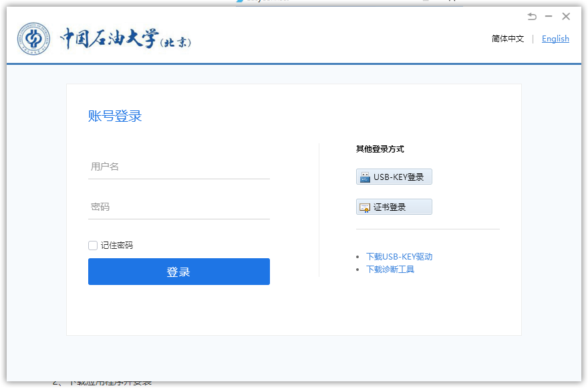Open 证书登录 certificate login mode

[x=394, y=206]
